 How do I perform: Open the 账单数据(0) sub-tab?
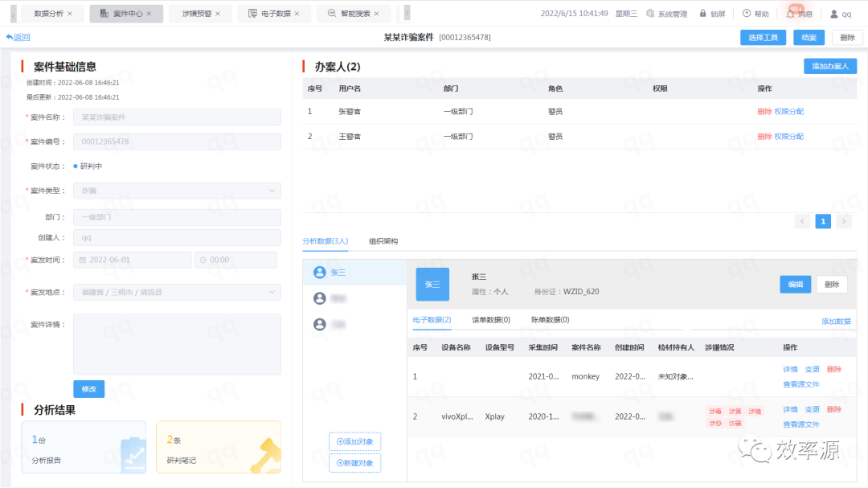[x=550, y=320]
